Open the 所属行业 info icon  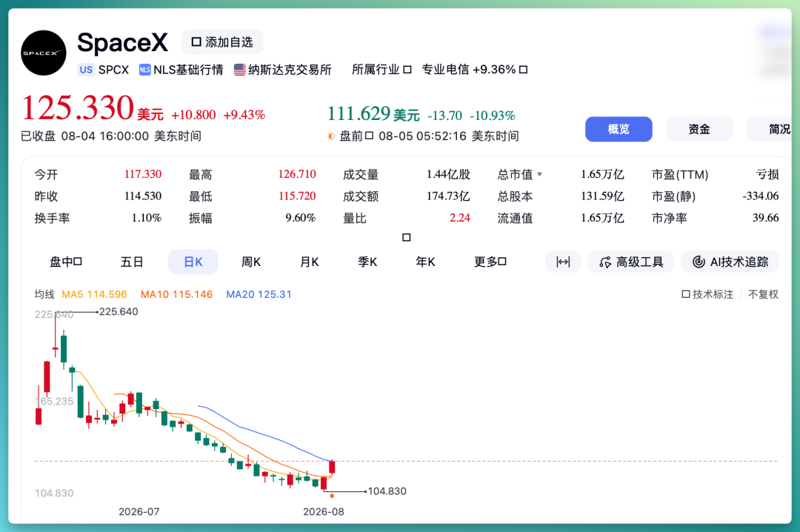[x=407, y=70]
